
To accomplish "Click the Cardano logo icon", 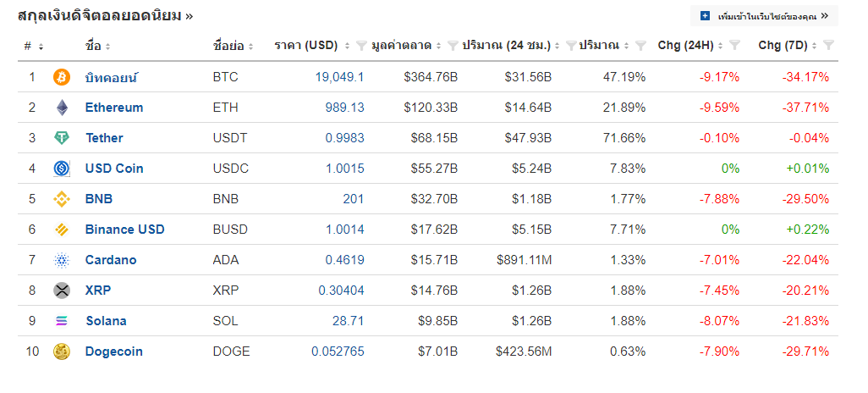I will point(62,260).
